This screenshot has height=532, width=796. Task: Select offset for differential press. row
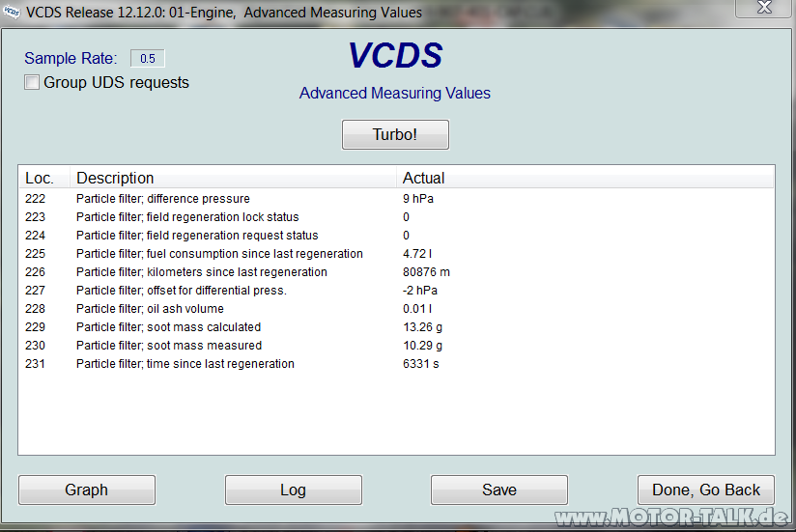(396, 290)
